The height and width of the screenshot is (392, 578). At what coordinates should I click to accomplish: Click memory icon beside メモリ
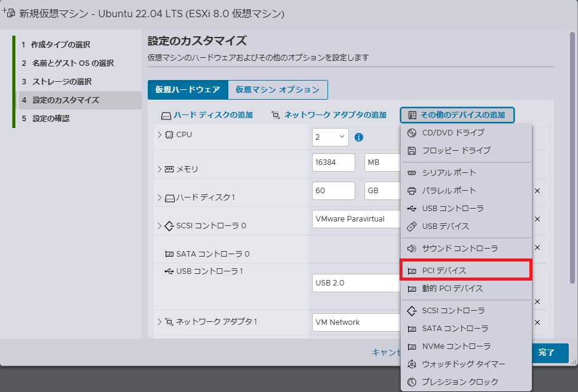(x=169, y=169)
